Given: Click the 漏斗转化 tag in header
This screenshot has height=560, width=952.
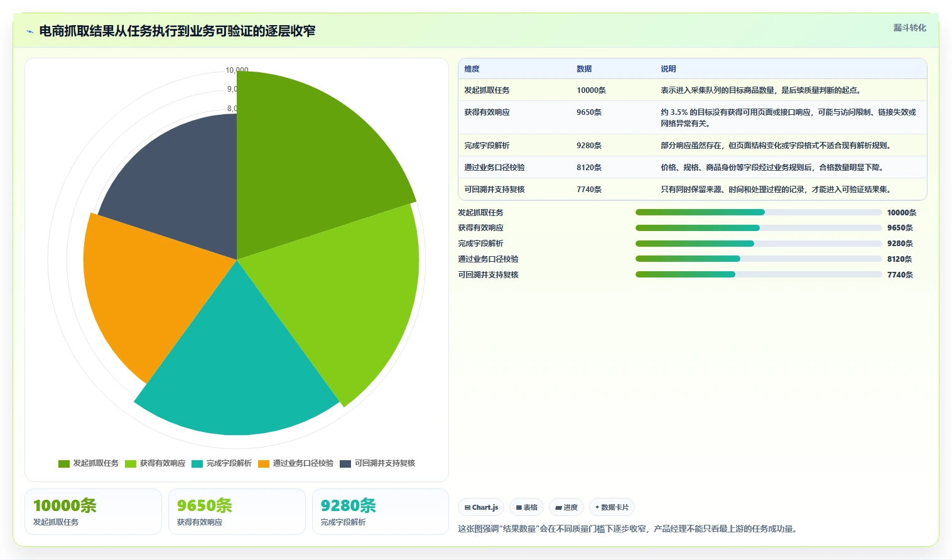Looking at the screenshot, I should click(x=909, y=28).
